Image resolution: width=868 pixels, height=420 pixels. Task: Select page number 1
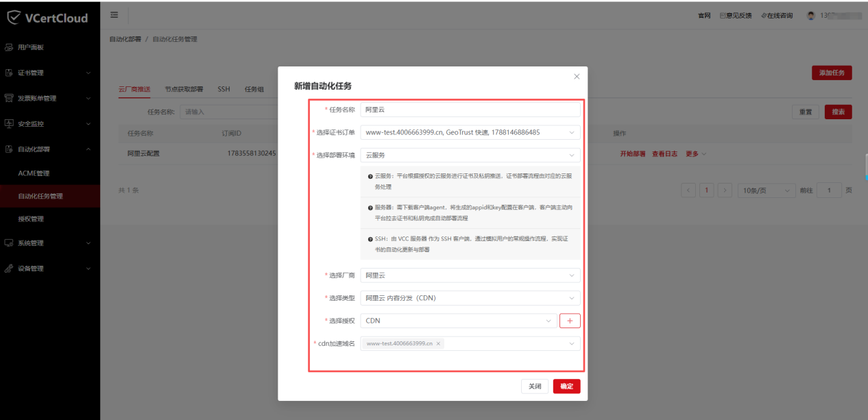(x=707, y=190)
